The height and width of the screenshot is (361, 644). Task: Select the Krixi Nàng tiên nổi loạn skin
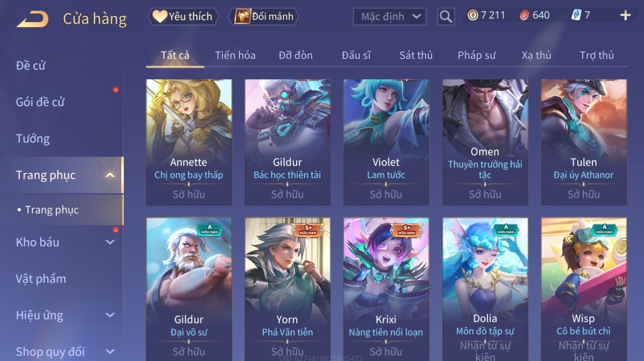386,289
